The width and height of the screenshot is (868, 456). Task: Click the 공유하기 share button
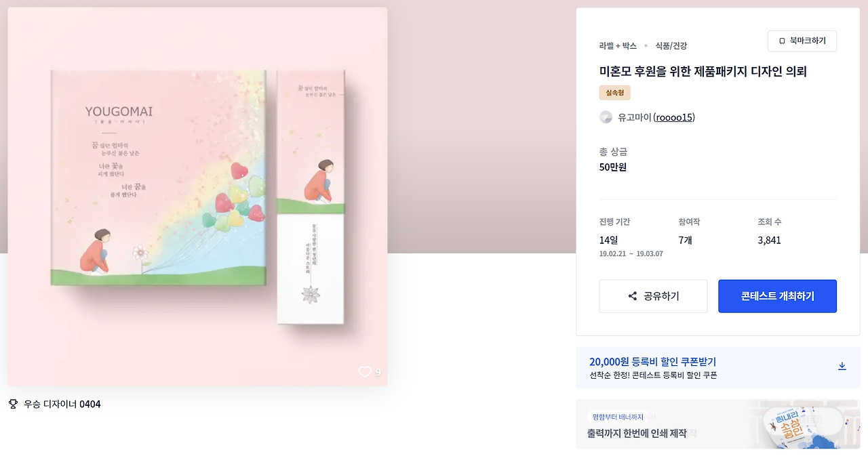pyautogui.click(x=653, y=296)
